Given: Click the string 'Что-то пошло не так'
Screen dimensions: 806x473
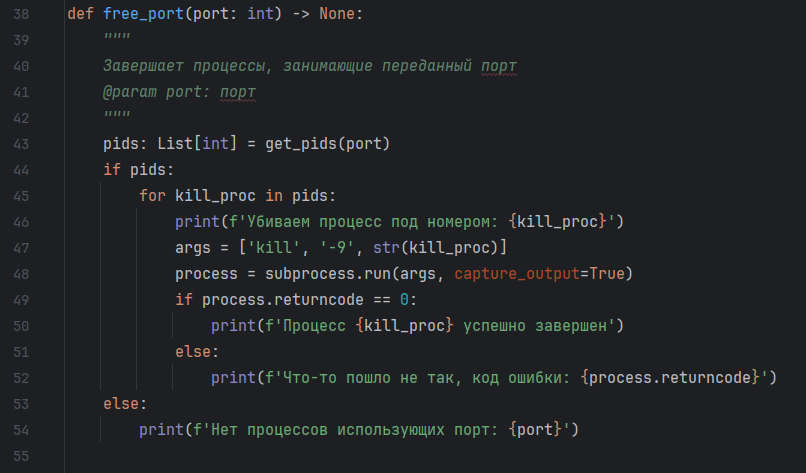Looking at the screenshot, I should tap(368, 378).
